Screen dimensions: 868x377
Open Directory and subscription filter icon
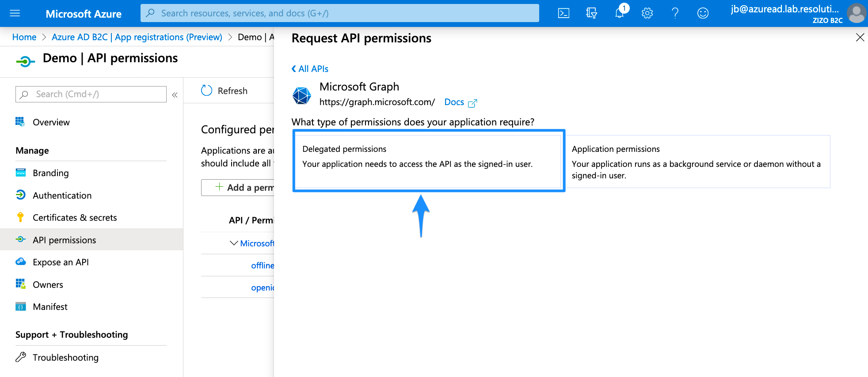[x=591, y=13]
